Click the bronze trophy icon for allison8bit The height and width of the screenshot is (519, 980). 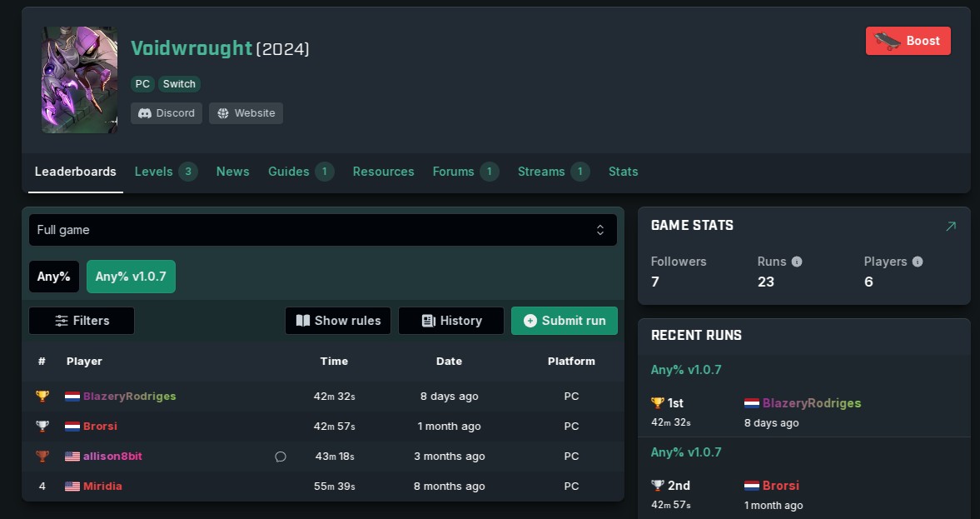pos(42,457)
